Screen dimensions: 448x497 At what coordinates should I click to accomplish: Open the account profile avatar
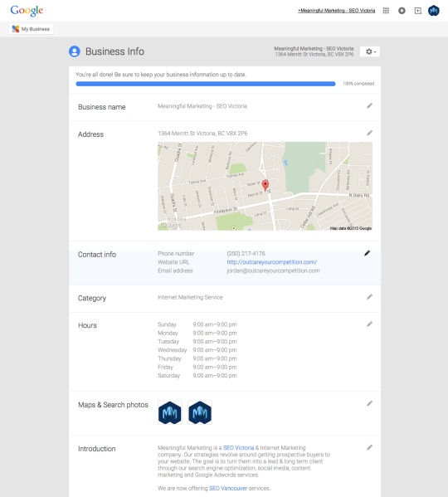(433, 11)
